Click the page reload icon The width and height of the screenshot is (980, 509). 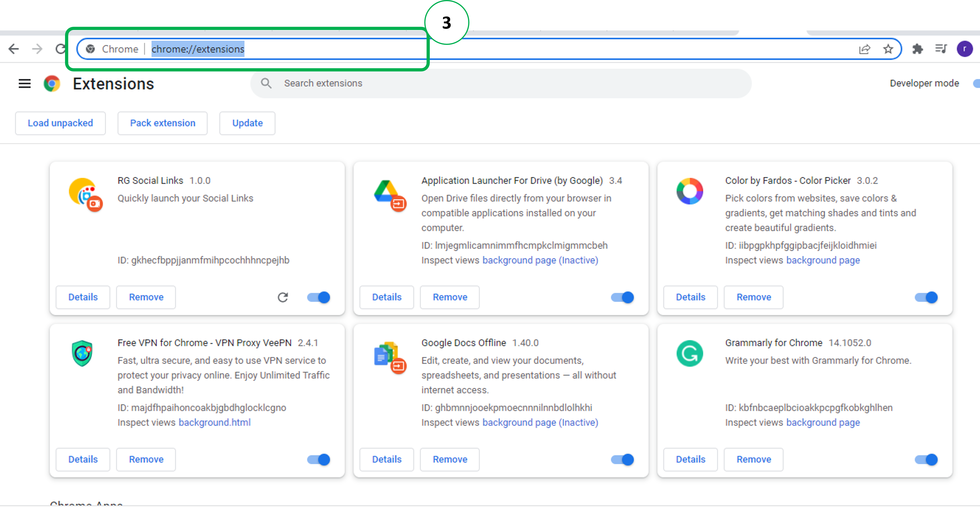[60, 49]
